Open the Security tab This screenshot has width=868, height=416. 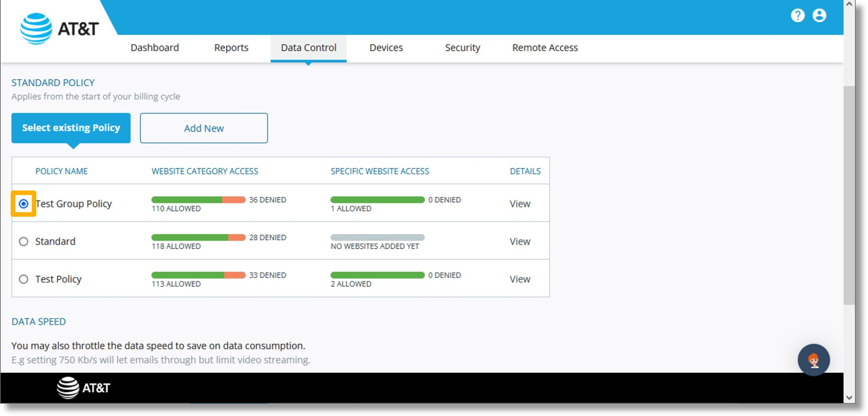tap(462, 47)
